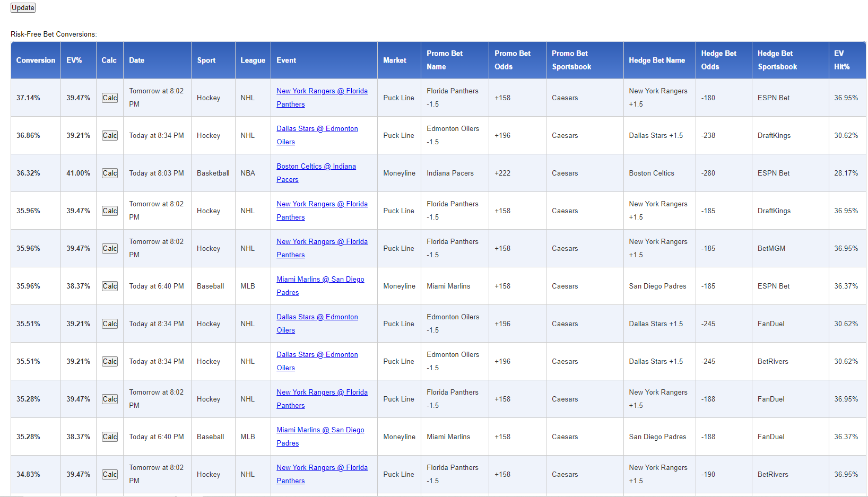Click the Indiana Pacers promo bet name
This screenshot has height=497, width=868.
point(450,173)
